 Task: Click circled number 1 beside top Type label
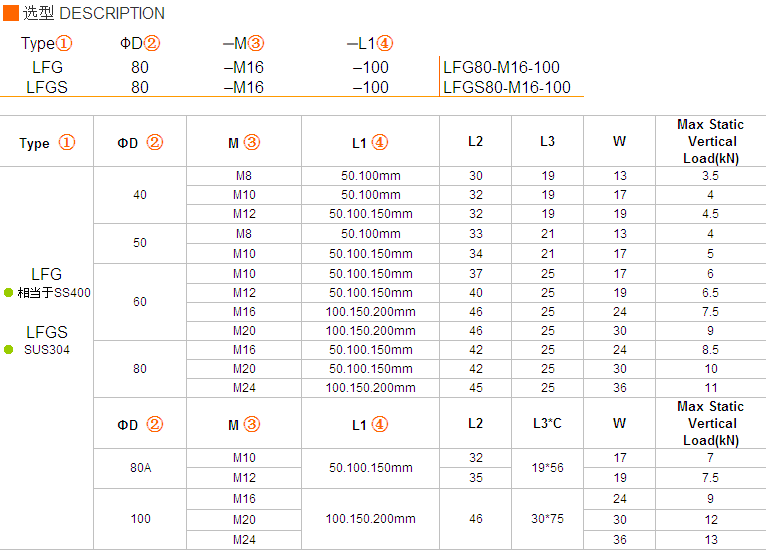click(x=64, y=43)
